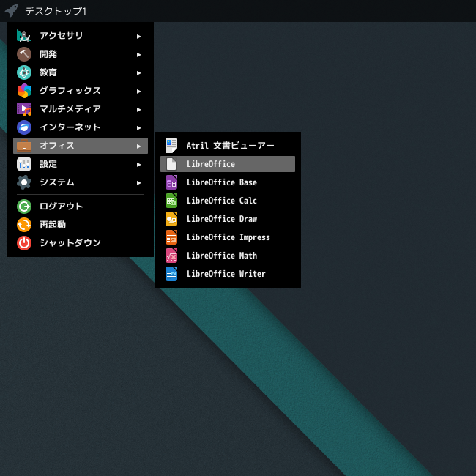The image size is (476, 476).
Task: Click the pink LibreOffice Math icon
Action: pyautogui.click(x=171, y=256)
